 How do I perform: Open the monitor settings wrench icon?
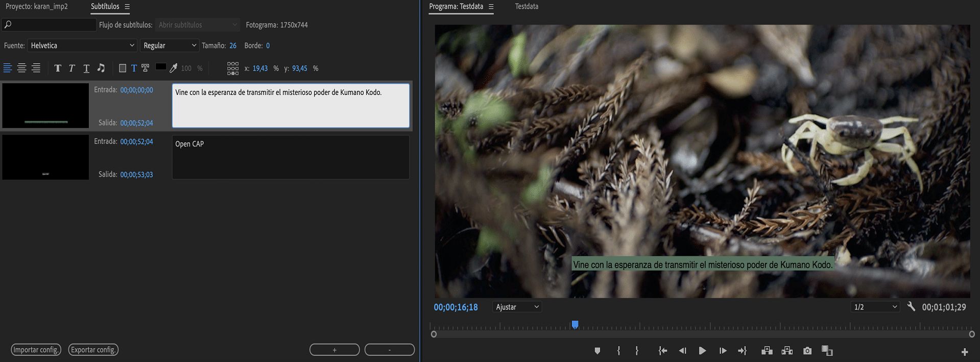click(x=911, y=307)
